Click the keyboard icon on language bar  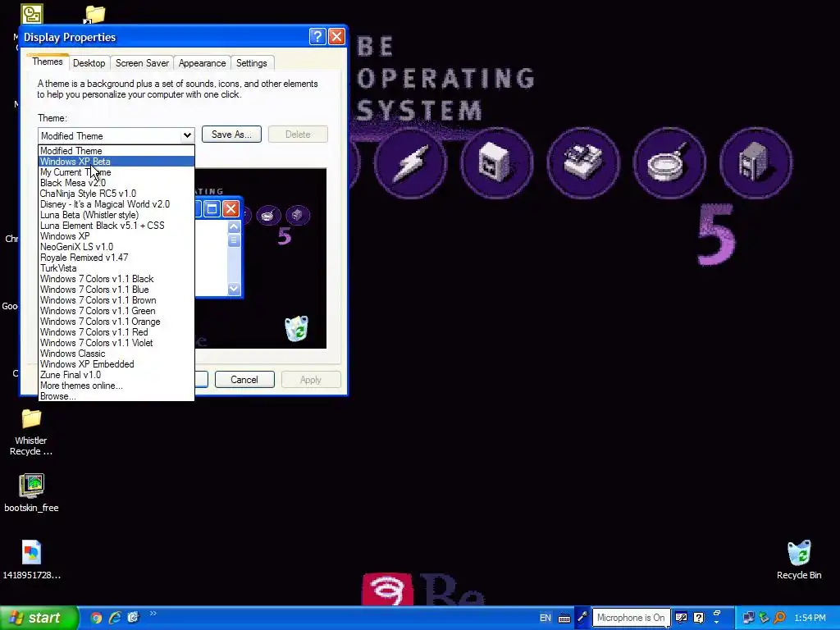point(564,619)
